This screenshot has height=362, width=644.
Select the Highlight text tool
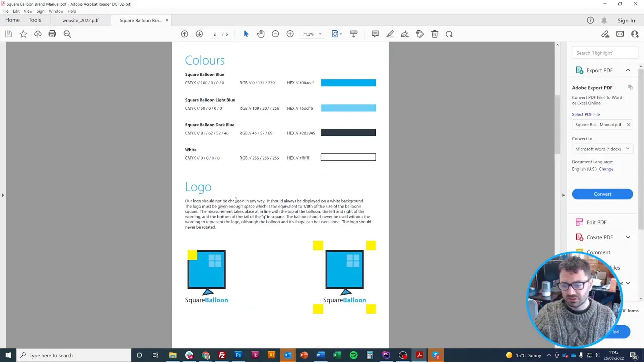click(390, 34)
